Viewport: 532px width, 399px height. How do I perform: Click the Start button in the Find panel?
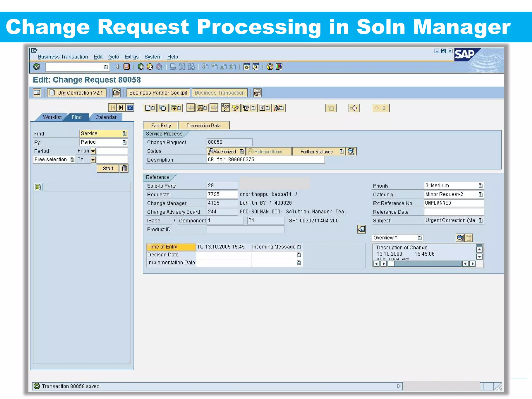[108, 168]
